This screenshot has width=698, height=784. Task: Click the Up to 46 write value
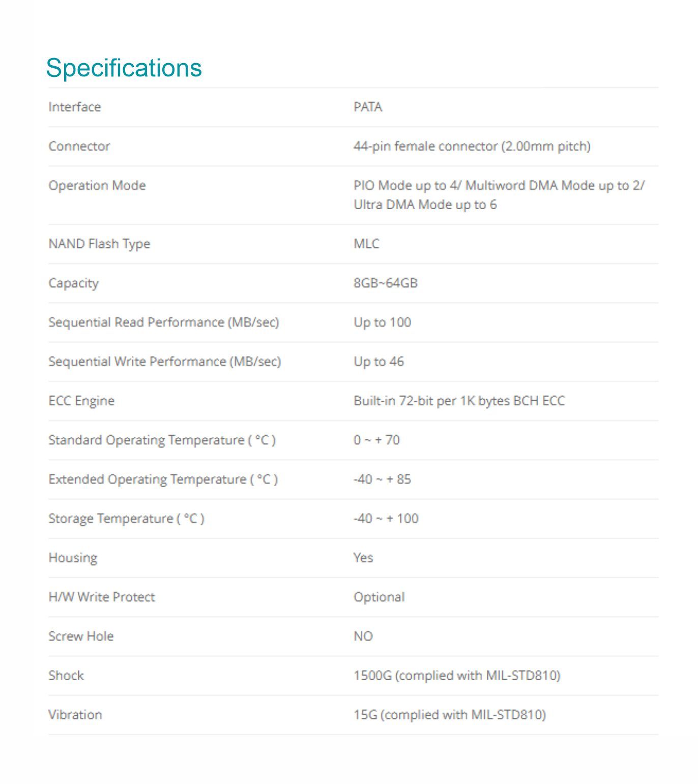pos(379,361)
